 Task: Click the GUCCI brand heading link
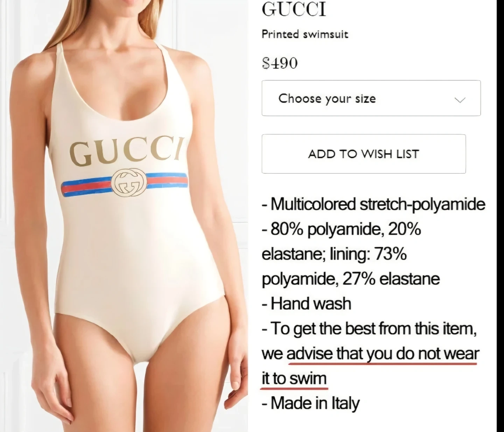tap(294, 9)
